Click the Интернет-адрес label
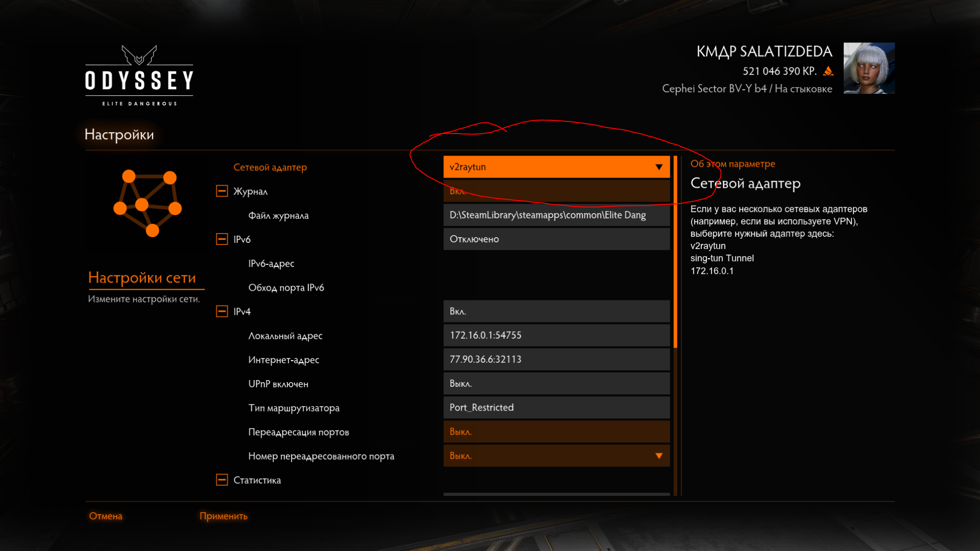 point(283,360)
